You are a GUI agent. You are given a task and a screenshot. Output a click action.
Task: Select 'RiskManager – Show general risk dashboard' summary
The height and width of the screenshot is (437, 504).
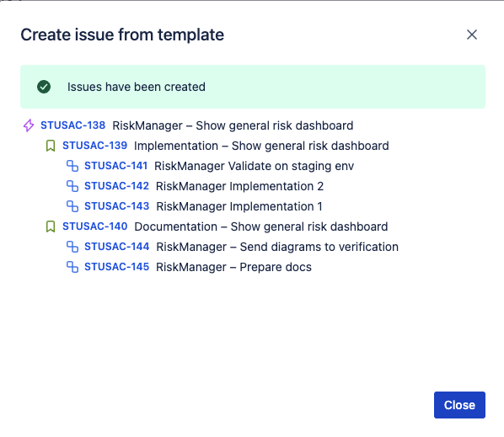pos(233,125)
